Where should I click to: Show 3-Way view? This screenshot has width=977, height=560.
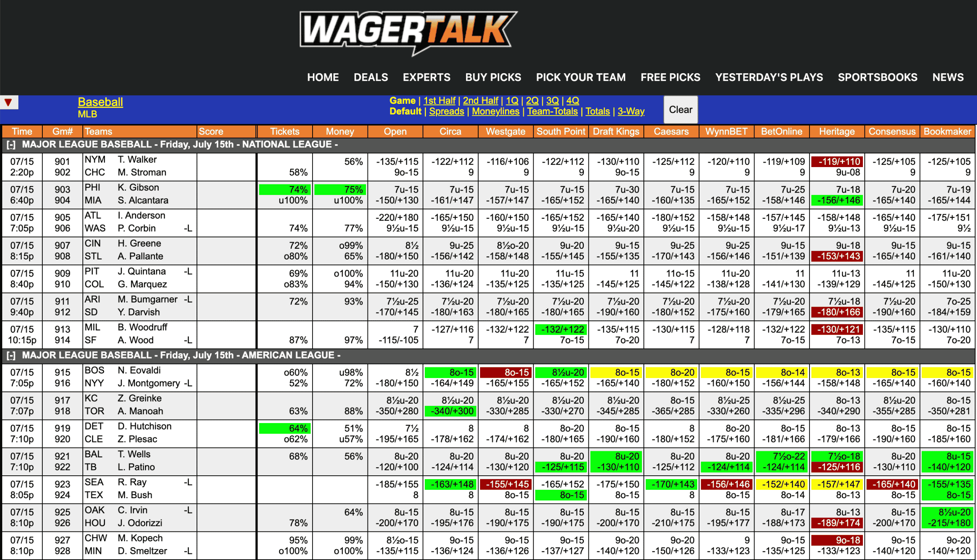(631, 111)
